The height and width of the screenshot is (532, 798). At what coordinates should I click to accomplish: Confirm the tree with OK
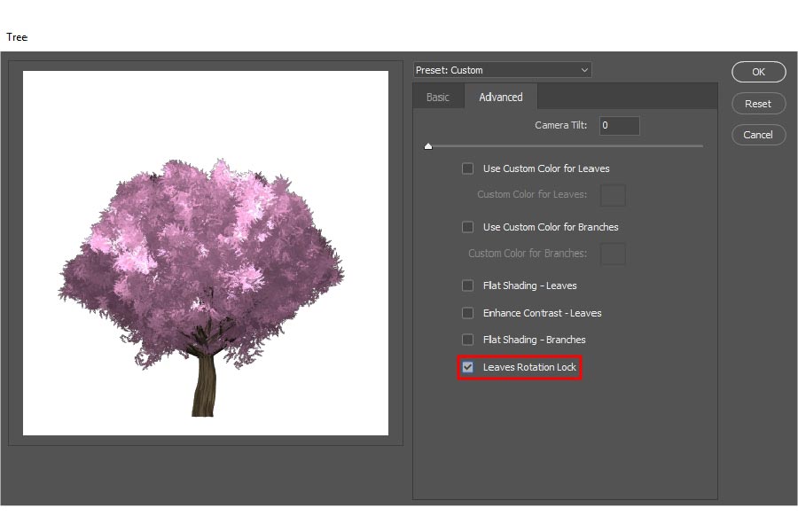click(758, 72)
